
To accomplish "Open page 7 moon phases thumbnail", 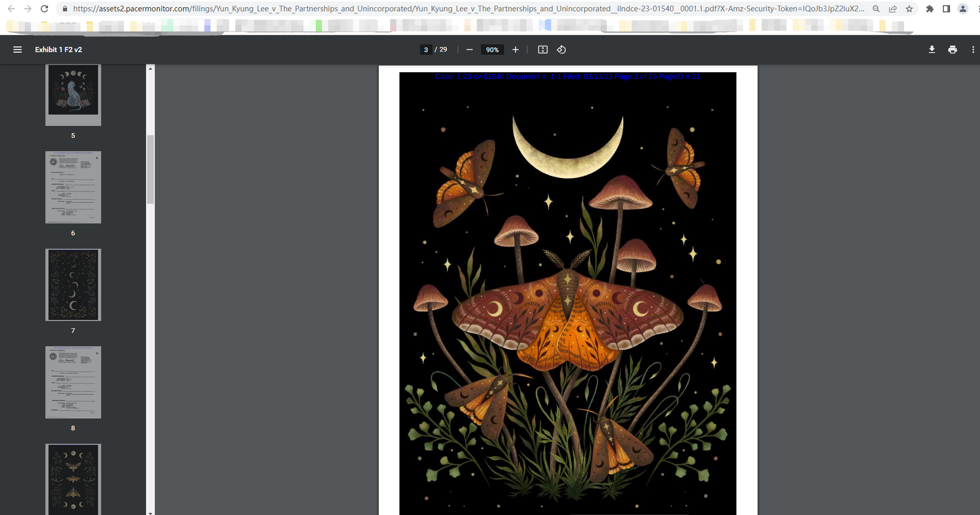I will (73, 285).
